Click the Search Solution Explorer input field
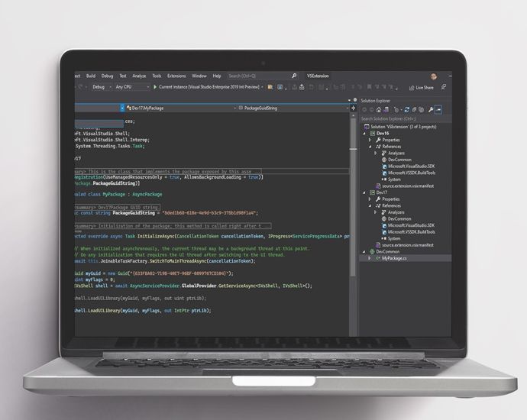527x420 pixels. click(x=406, y=118)
